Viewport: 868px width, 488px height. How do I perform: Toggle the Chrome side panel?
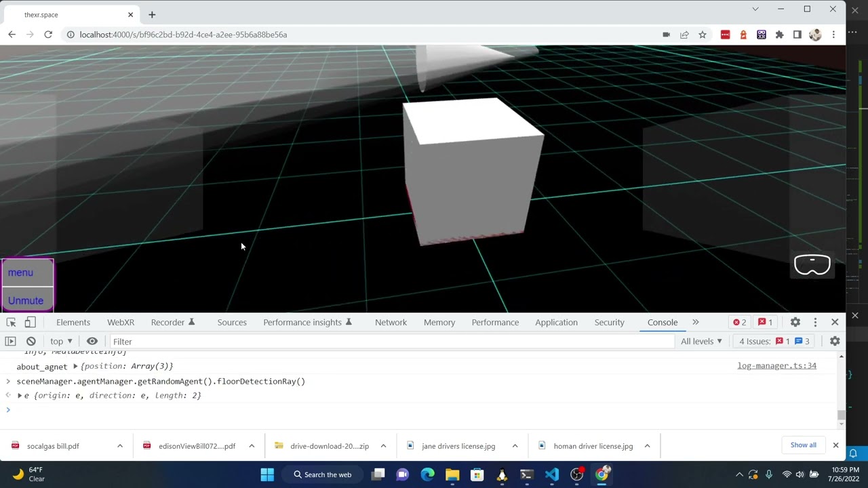click(797, 35)
